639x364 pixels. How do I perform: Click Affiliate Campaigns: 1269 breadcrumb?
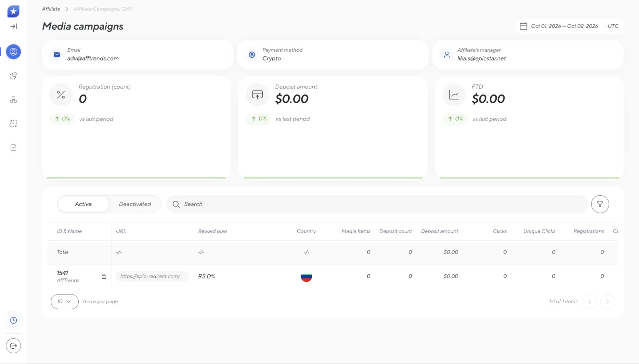point(103,9)
